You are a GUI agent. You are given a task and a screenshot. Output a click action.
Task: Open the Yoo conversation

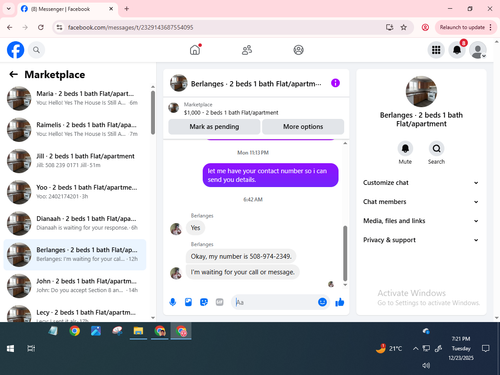coord(75,192)
